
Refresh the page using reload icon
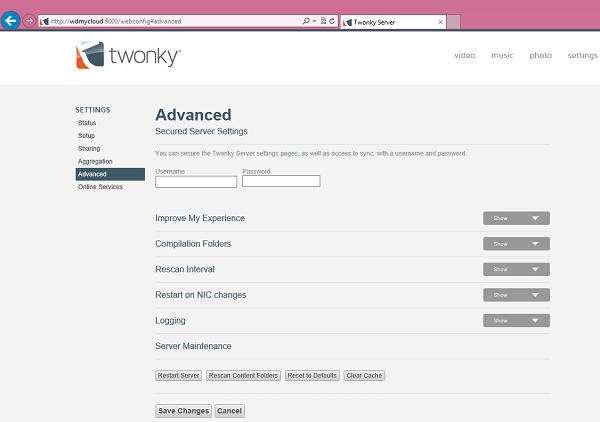coord(332,21)
